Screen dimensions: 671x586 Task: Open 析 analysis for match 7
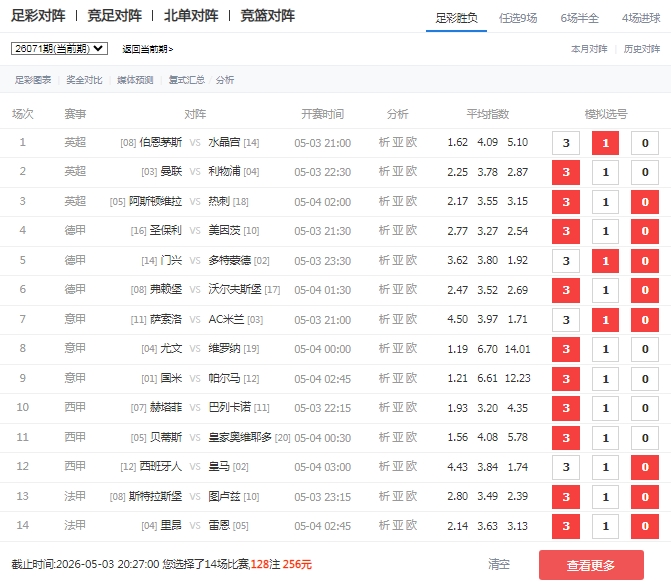384,319
